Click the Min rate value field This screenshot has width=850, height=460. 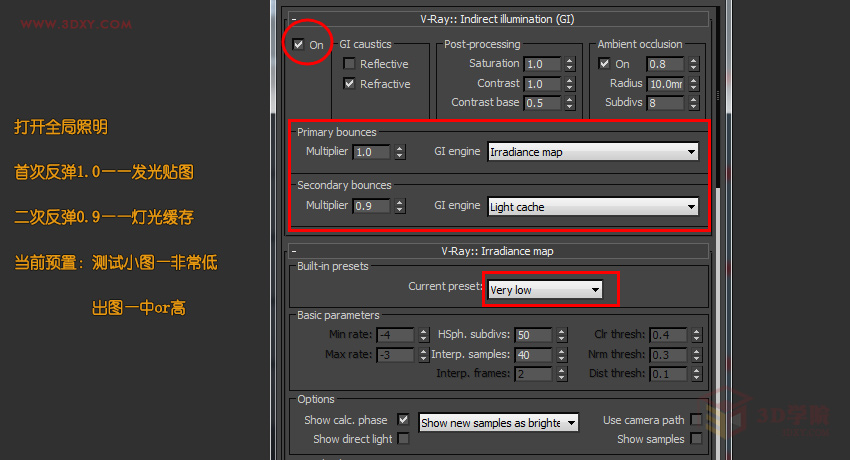point(396,335)
